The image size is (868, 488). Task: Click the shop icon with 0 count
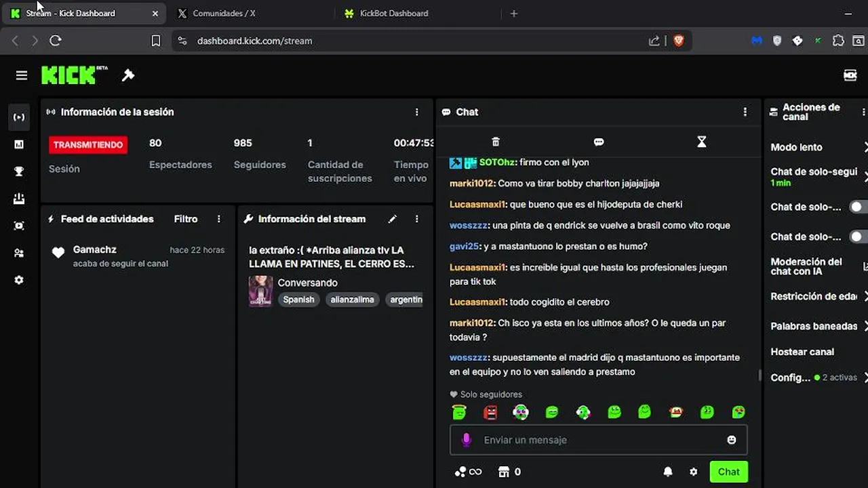coord(509,472)
